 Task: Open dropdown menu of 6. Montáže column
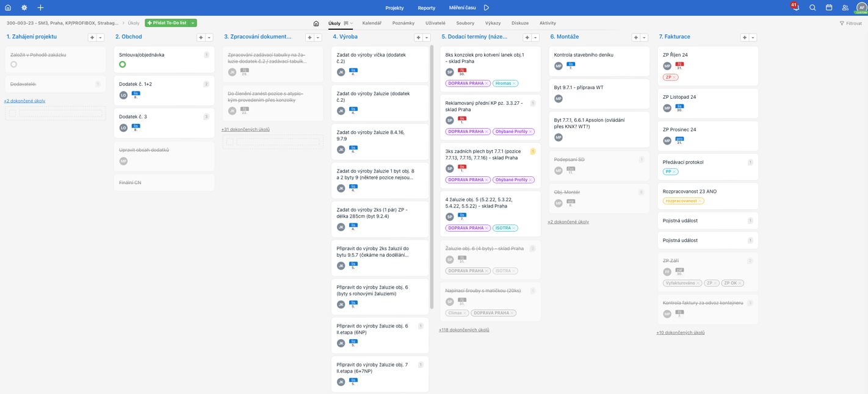coord(644,37)
